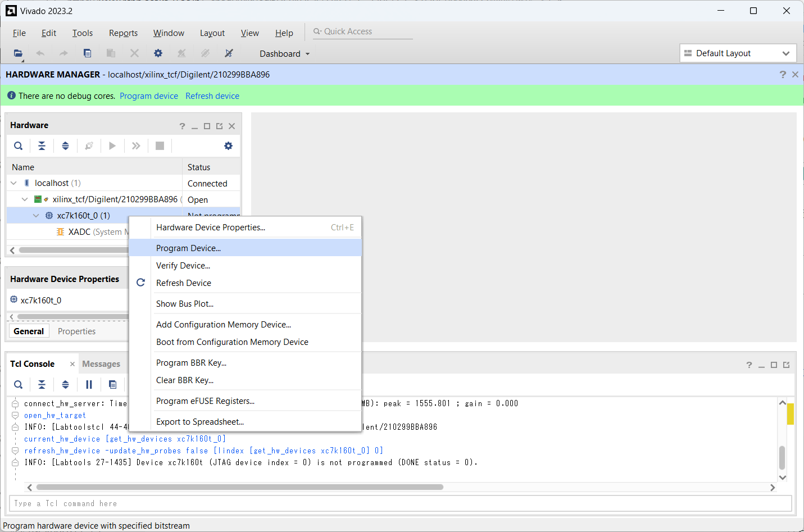Open the main toolbar Settings gear

158,53
